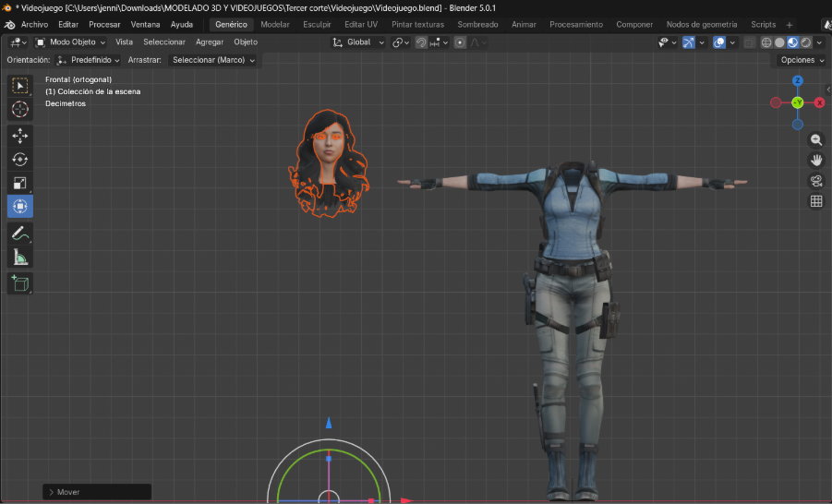The image size is (832, 504).
Task: Add a new workspace tab with plus icon
Action: tap(790, 25)
